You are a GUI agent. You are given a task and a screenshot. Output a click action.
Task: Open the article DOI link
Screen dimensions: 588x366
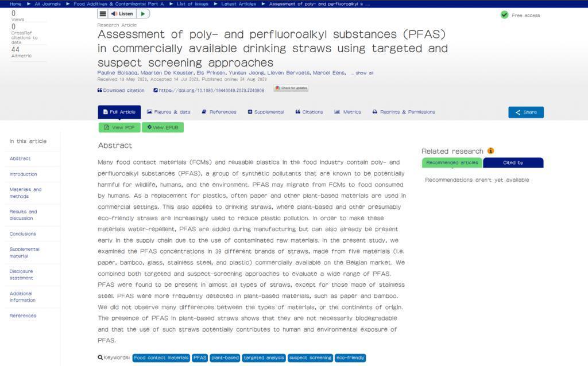point(211,91)
